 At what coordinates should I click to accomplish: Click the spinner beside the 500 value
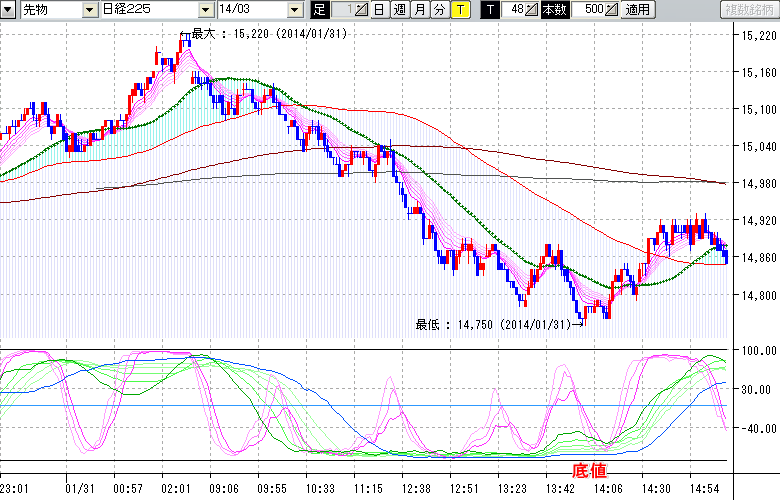tap(612, 10)
